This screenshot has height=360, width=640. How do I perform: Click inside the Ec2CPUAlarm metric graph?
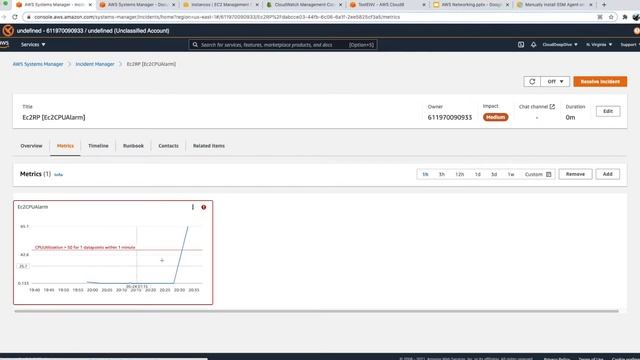[117, 255]
